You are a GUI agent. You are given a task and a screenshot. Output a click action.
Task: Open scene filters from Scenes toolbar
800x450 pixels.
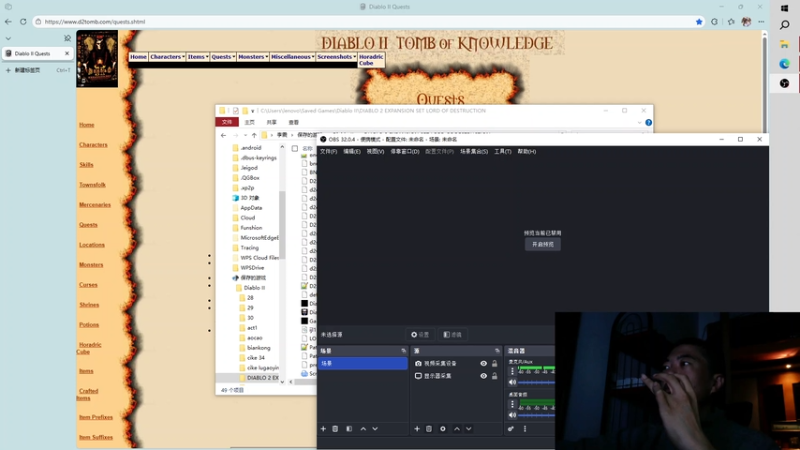pyautogui.click(x=349, y=429)
